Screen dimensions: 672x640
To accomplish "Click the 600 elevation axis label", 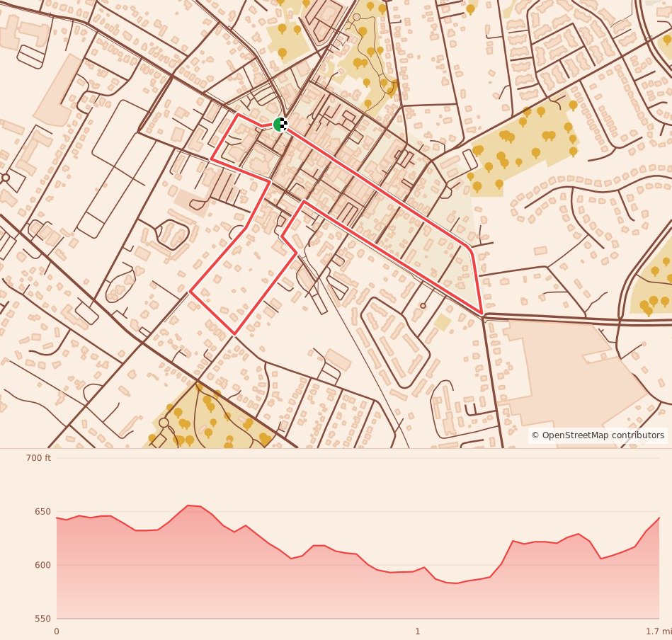I will pyautogui.click(x=42, y=565).
